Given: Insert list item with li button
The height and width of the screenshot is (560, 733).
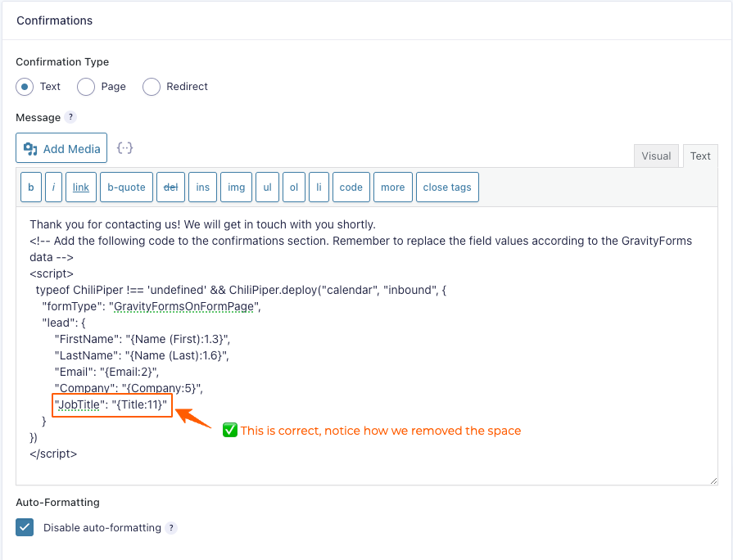Looking at the screenshot, I should 319,187.
